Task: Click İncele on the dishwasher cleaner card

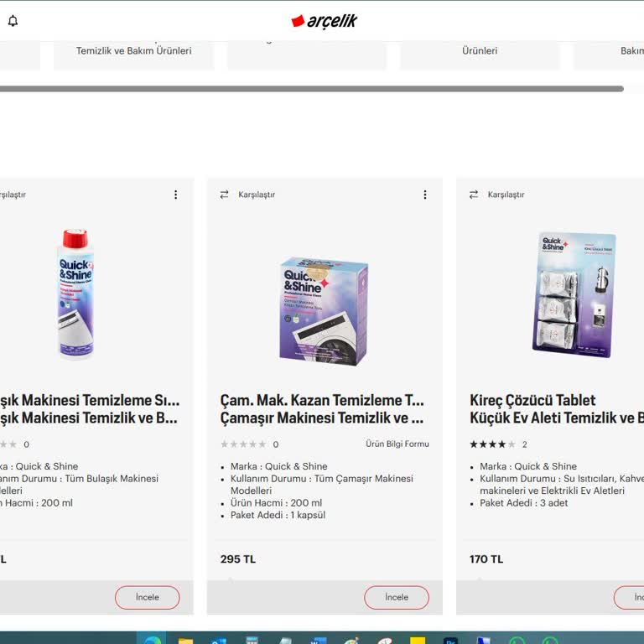Action: point(147,597)
